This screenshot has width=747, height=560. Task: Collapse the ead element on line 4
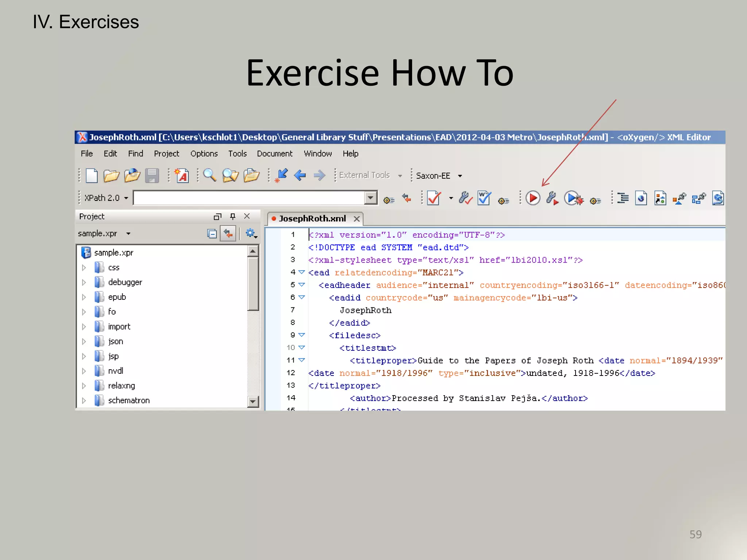pos(302,272)
